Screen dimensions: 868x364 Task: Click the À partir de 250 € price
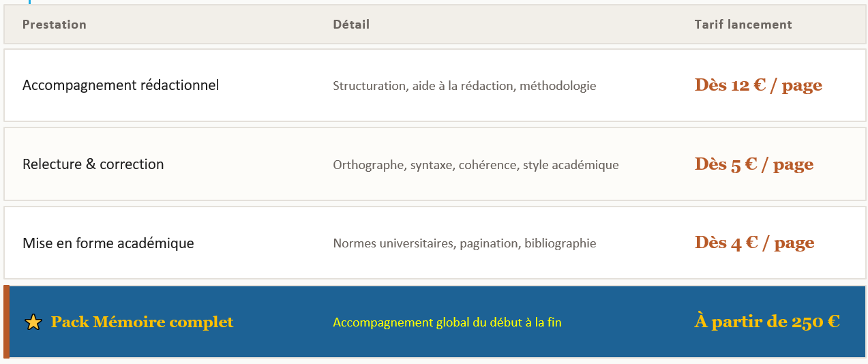[767, 322]
